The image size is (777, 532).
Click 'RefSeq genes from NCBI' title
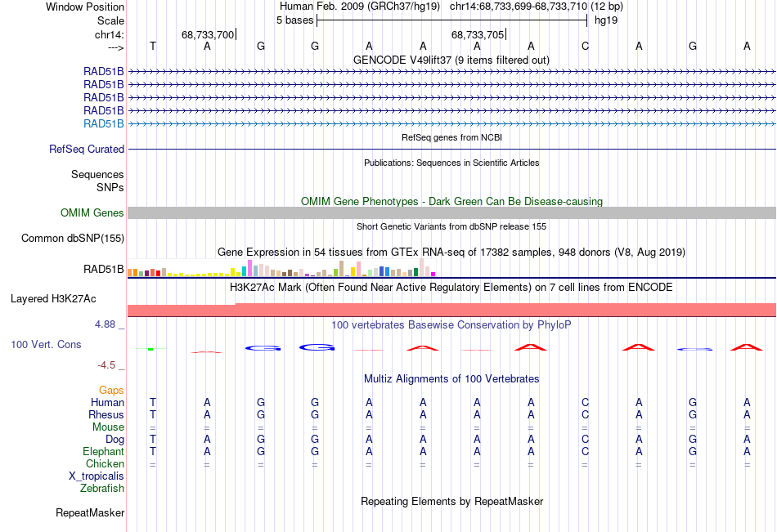(451, 137)
